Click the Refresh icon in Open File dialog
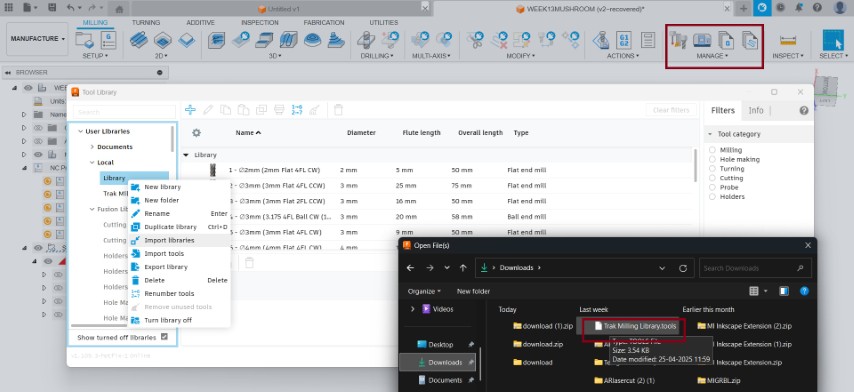 683,268
